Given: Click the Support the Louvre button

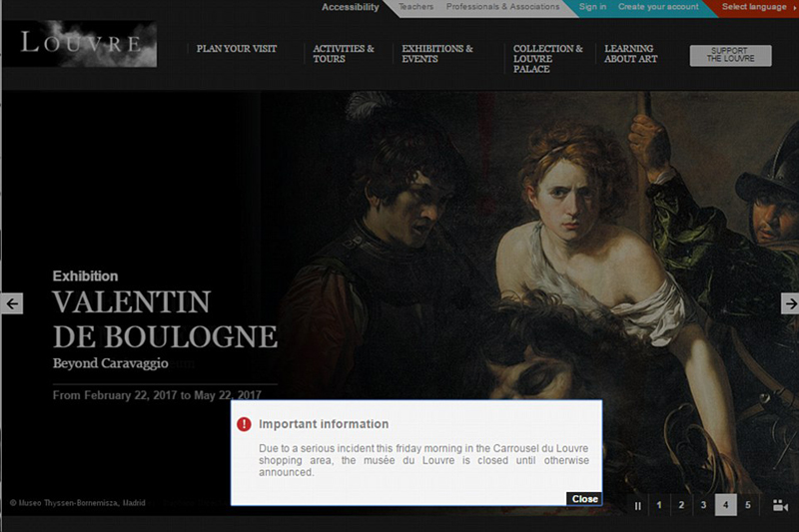Looking at the screenshot, I should [x=730, y=56].
